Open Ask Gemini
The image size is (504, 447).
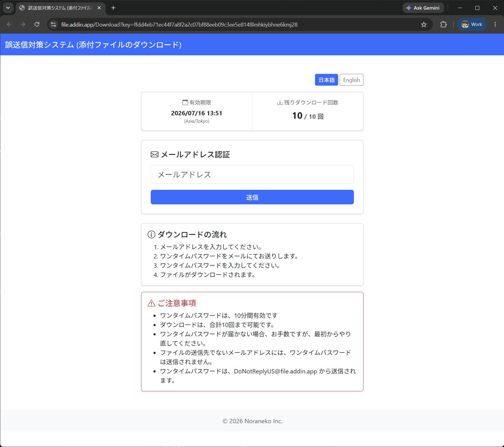point(423,8)
